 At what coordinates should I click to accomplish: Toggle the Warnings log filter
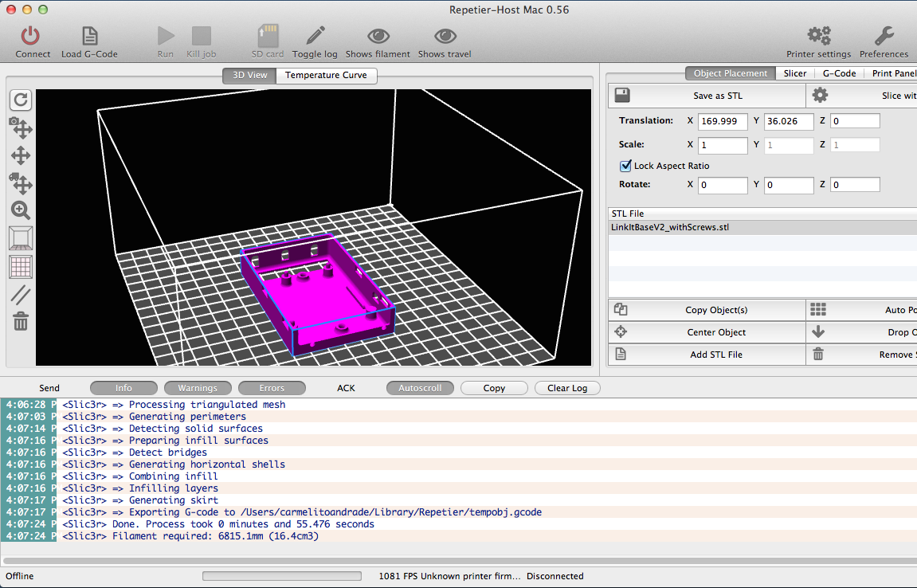(198, 388)
